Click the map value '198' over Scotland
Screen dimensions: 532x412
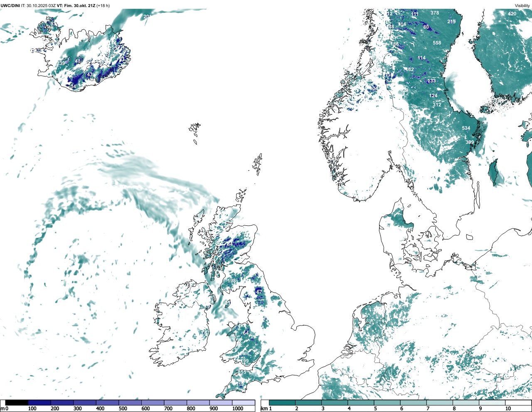pyautogui.click(x=232, y=281)
